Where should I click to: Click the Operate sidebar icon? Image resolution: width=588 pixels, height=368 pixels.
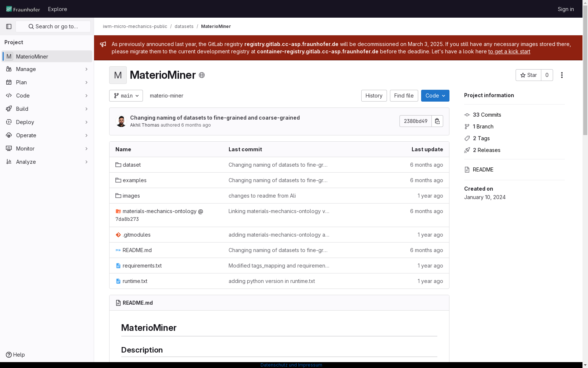[9, 135]
